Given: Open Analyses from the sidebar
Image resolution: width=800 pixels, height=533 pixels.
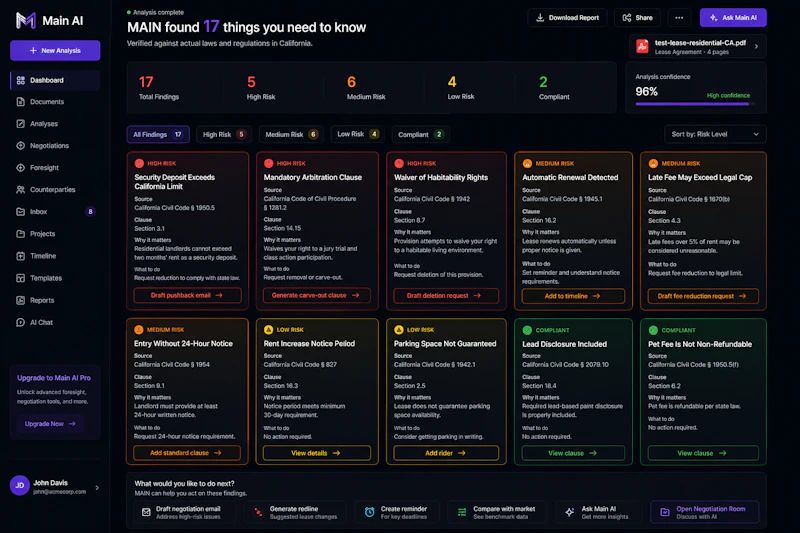Looking at the screenshot, I should [55, 124].
